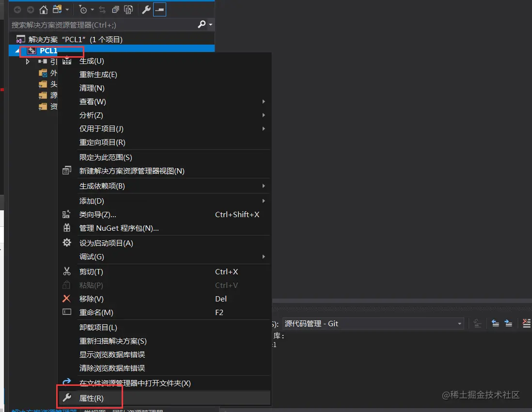Click the Home icon in Solution Explorer toolbar

tap(44, 10)
